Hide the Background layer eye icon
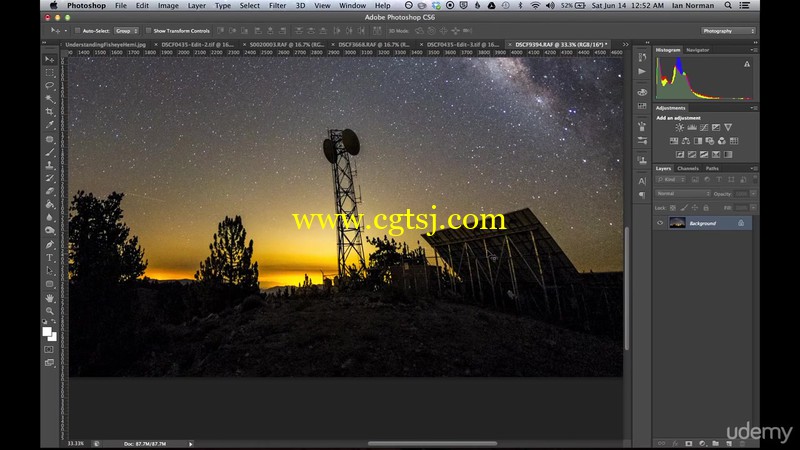This screenshot has width=800, height=450. tap(660, 223)
